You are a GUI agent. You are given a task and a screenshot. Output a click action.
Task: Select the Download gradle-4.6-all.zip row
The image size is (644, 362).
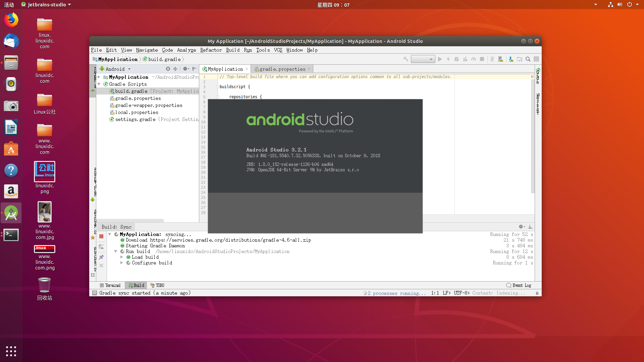coord(320,240)
